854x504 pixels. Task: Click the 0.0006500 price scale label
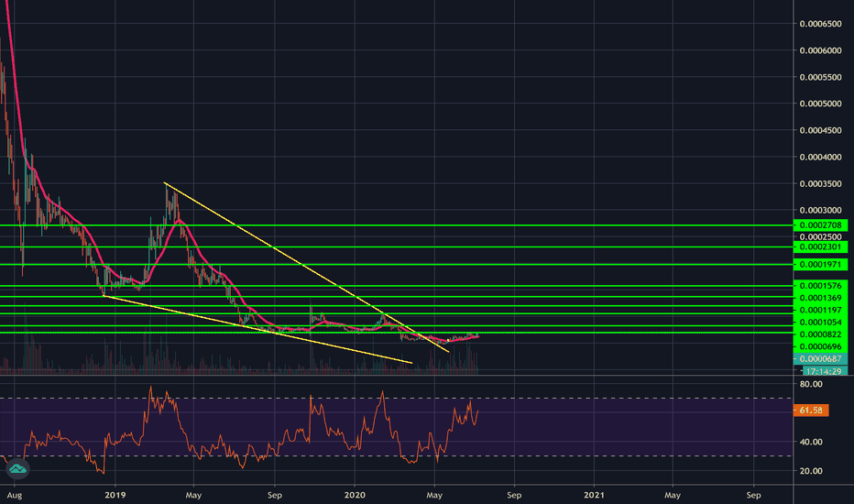pyautogui.click(x=821, y=24)
